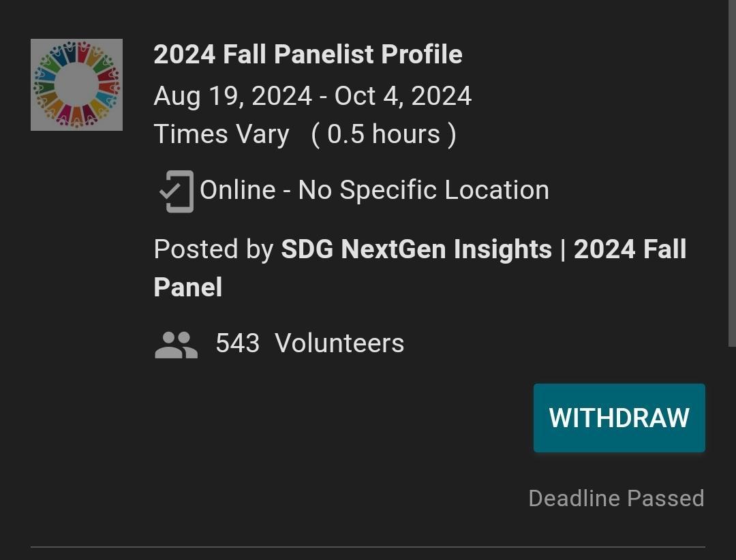
Task: Tap the volunteers group people icon
Action: [x=176, y=345]
